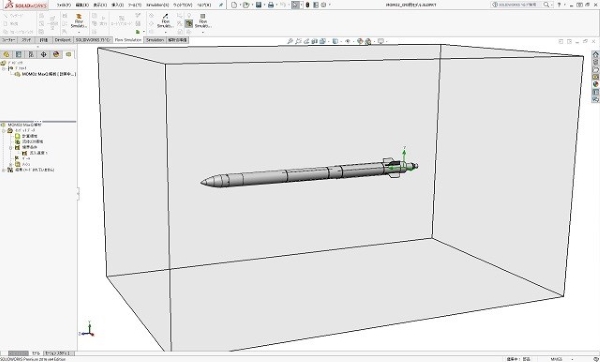Open the FeatureManager design tree tab
Viewport: 600px width, 362px height.
[6, 54]
